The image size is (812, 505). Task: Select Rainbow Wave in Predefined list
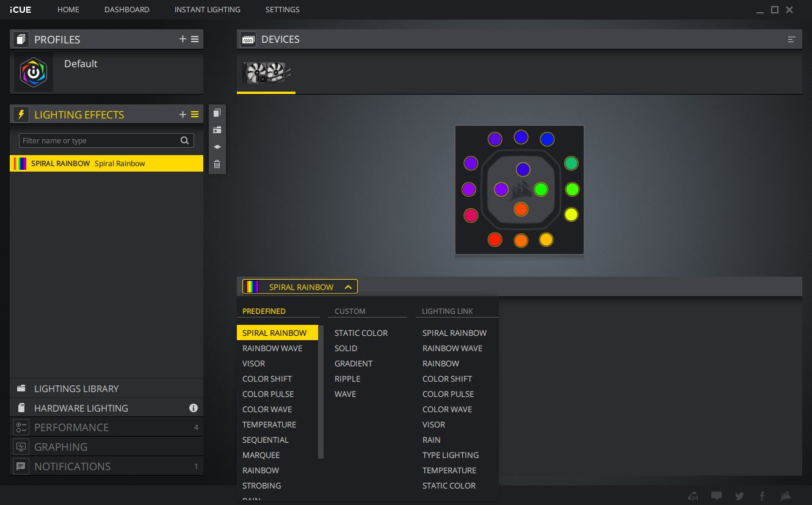point(272,348)
